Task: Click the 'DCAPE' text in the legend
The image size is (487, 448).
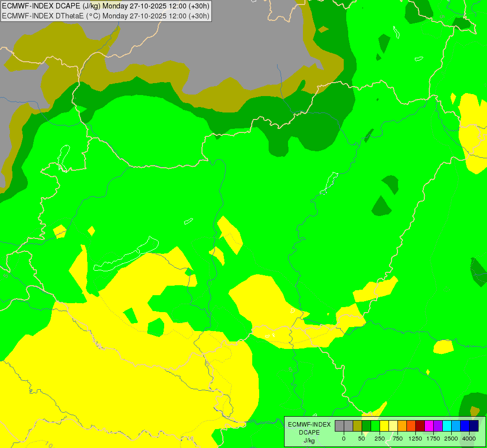Action: point(309,433)
